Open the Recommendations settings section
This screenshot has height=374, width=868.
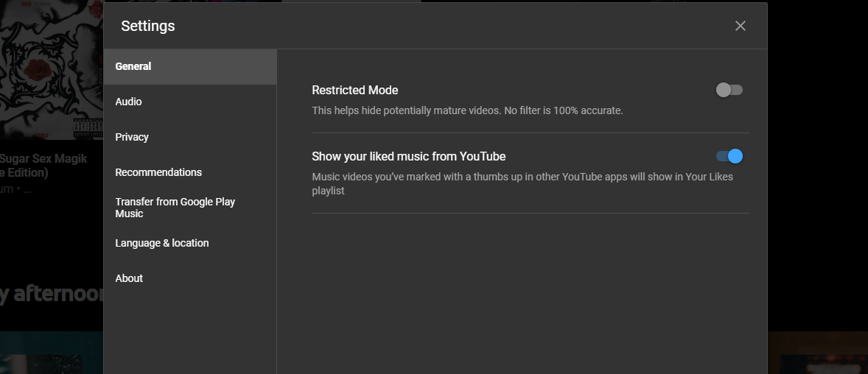pos(158,172)
